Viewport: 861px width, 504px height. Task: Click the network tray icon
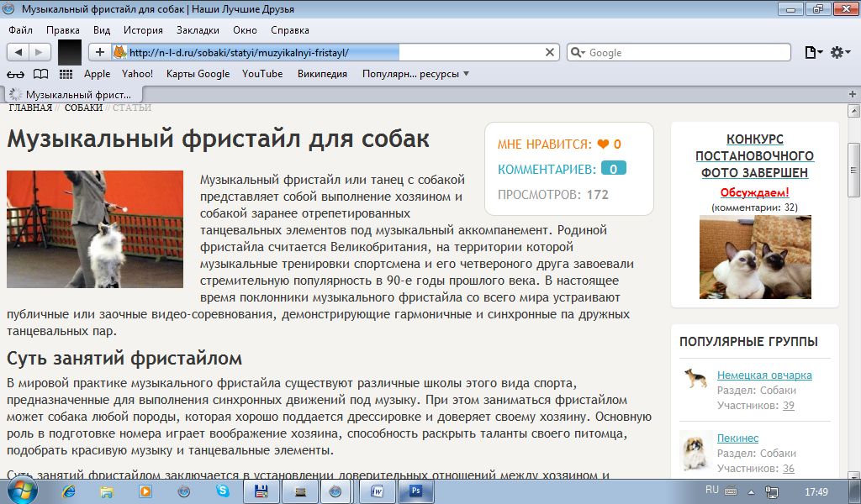point(772,492)
